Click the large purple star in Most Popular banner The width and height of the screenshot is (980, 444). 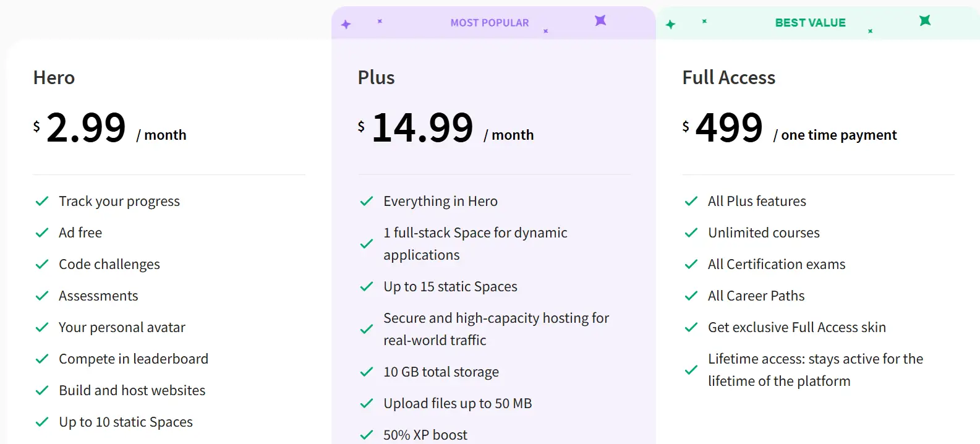pos(600,20)
